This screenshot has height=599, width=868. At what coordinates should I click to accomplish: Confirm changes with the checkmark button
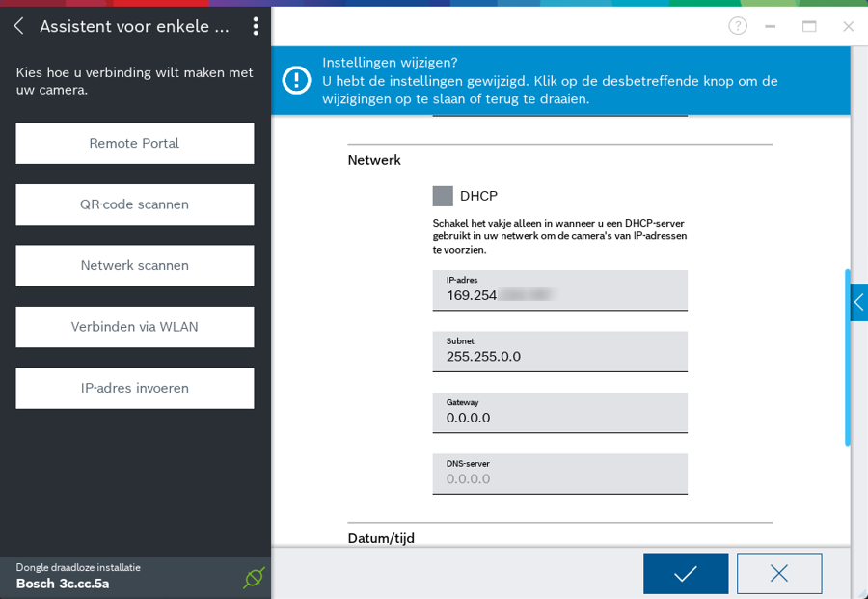686,574
